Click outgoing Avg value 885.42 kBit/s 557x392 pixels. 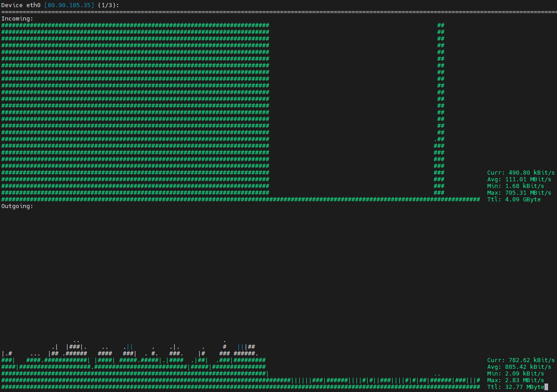pyautogui.click(x=530, y=367)
